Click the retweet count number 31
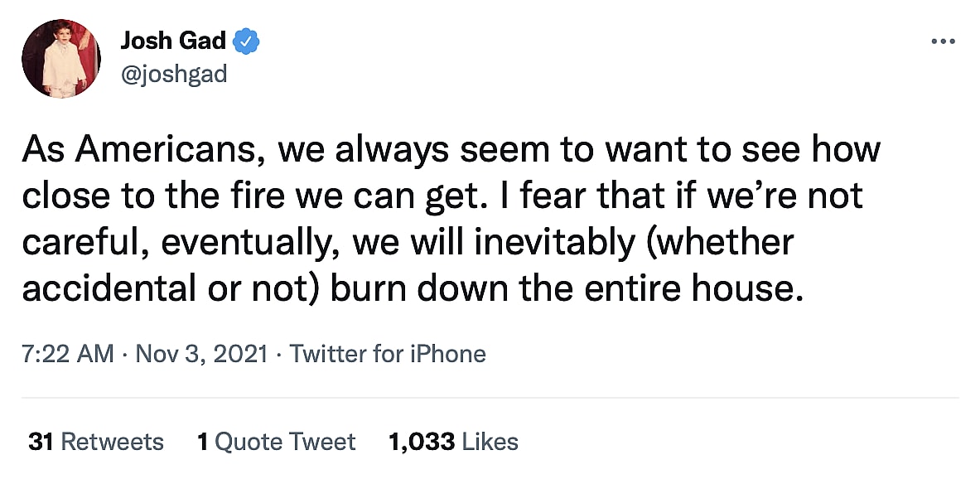 [x=41, y=441]
